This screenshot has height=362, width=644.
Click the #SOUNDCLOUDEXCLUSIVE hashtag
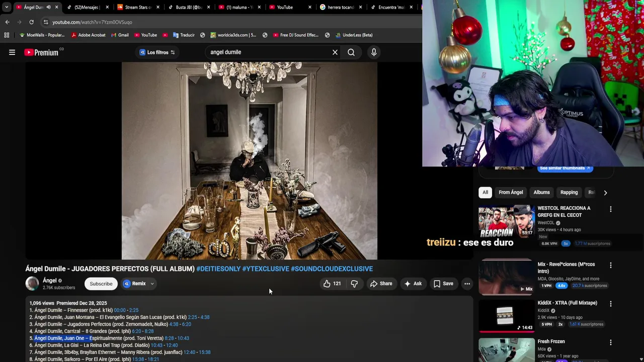click(332, 269)
